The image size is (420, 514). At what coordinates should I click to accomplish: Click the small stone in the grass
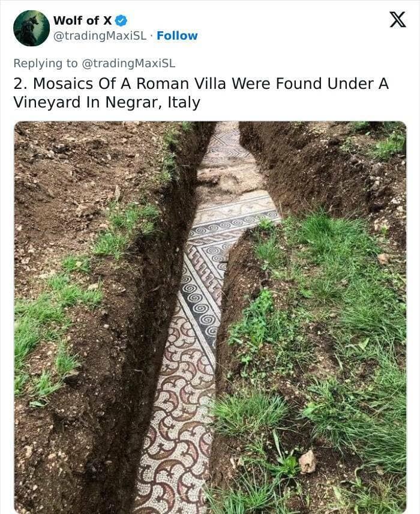click(307, 462)
